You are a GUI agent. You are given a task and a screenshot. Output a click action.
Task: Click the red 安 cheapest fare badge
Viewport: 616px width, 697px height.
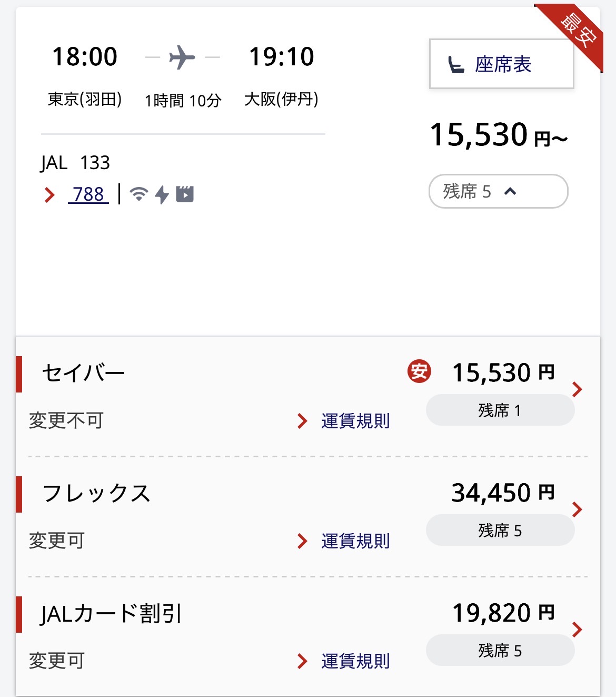pos(419,372)
